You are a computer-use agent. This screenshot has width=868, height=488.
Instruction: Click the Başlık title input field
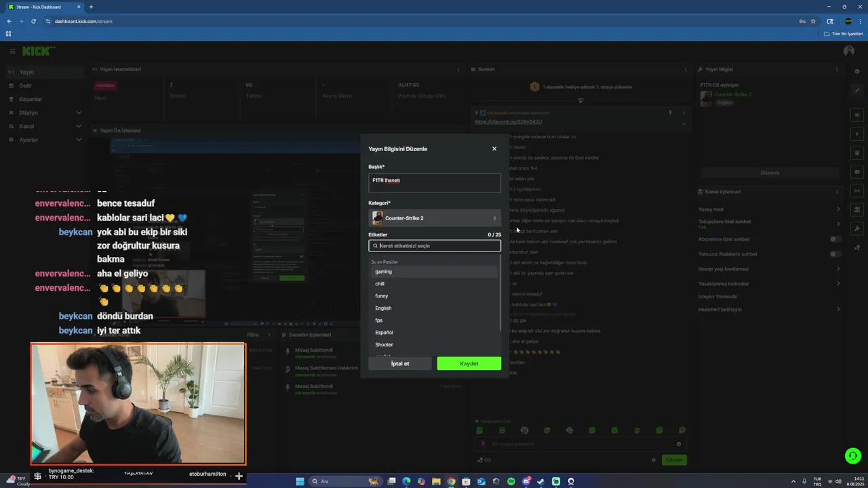(x=435, y=182)
